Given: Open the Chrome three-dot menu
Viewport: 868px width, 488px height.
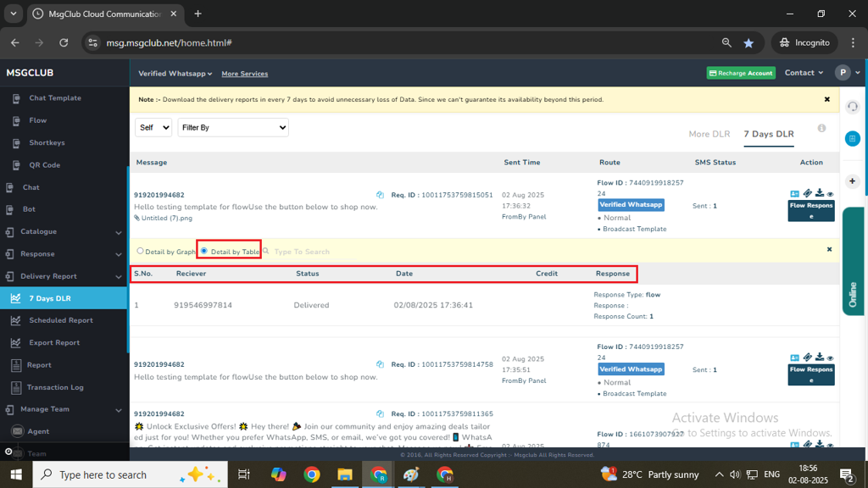Looking at the screenshot, I should 853,42.
